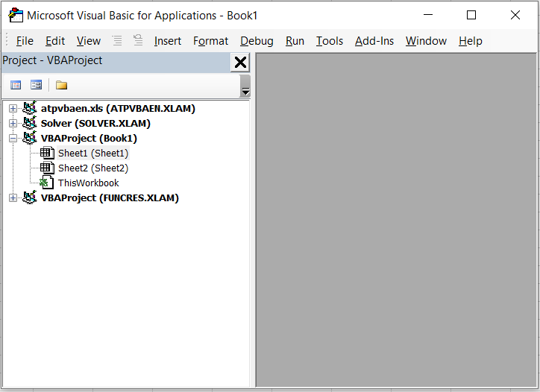Open the Insert menu

167,41
